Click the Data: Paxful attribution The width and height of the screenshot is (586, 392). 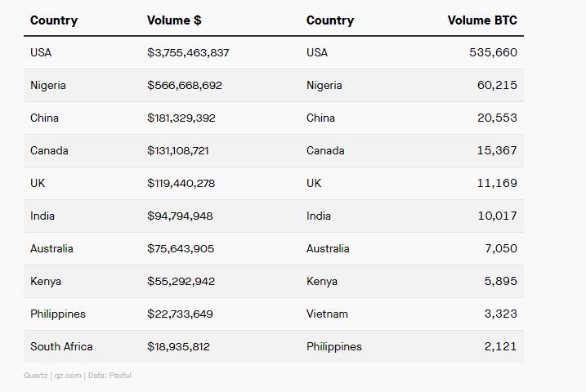pos(110,376)
